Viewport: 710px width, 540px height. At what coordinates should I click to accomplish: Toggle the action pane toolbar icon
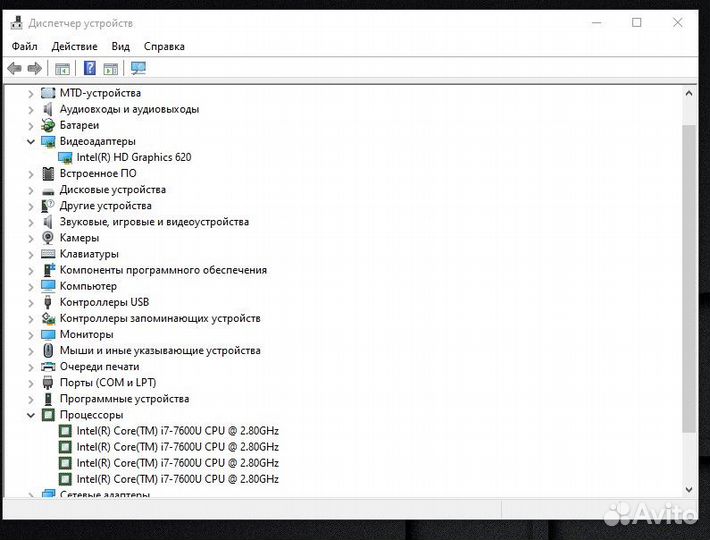click(x=111, y=69)
